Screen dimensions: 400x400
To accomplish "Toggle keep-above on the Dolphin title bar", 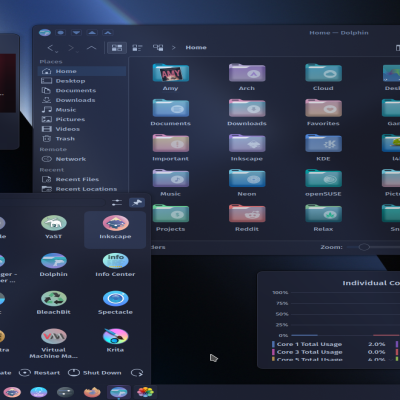I will point(92,33).
